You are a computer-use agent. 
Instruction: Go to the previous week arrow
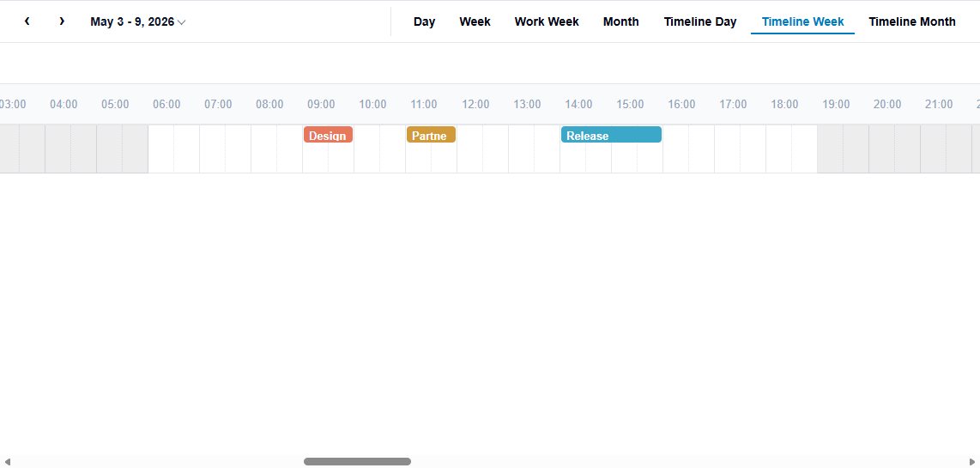tap(27, 21)
